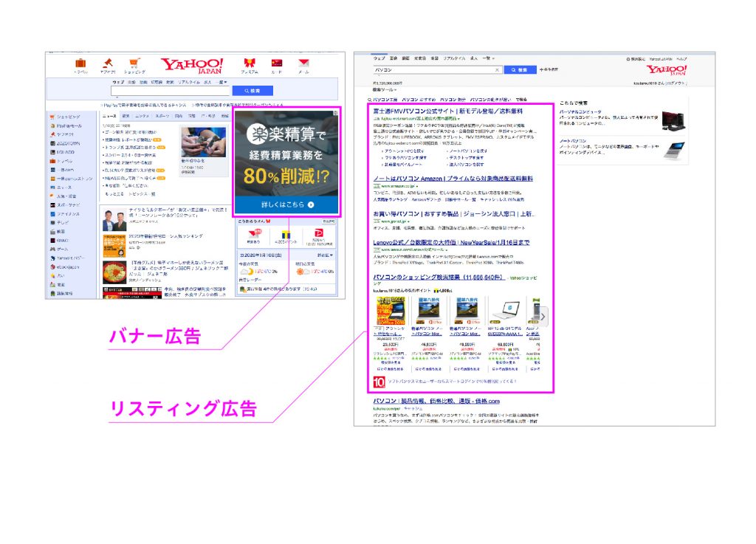Image resolution: width=756 pixels, height=544 pixels.
Task: Open the ramen bowl article thumbnail
Action: point(114,272)
